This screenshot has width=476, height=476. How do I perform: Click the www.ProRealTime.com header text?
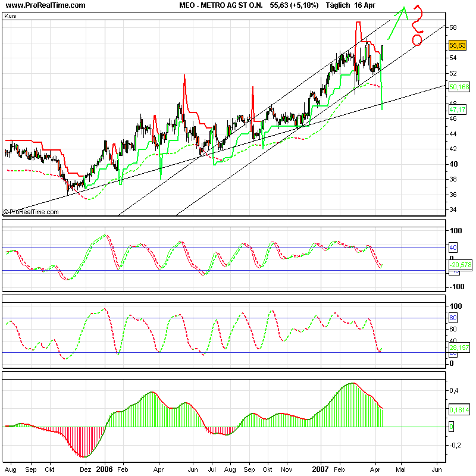tap(46, 5)
